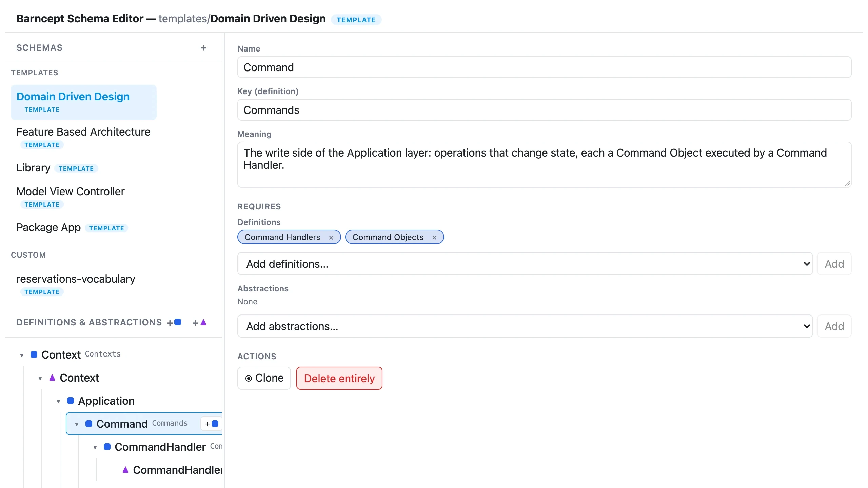Viewport: 868px width, 488px height.
Task: Focus the Name input field
Action: pyautogui.click(x=544, y=67)
